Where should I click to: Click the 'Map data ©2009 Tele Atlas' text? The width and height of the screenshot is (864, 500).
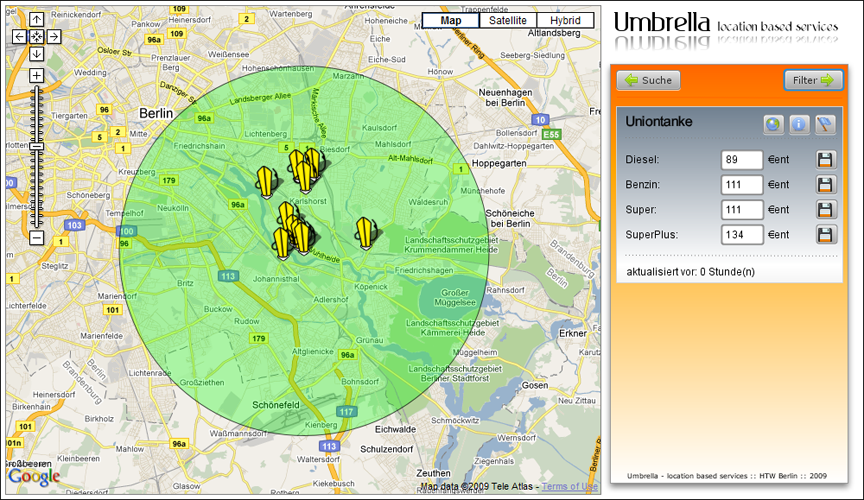point(477,486)
